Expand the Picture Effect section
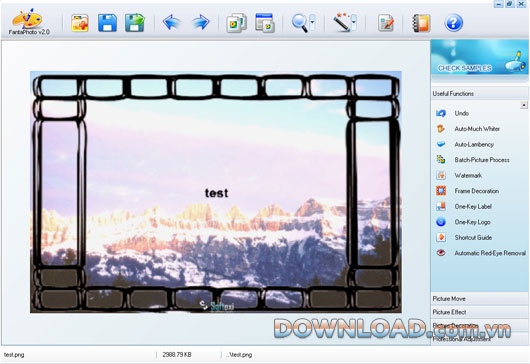Screen dimensions: 530x364 click(479, 312)
